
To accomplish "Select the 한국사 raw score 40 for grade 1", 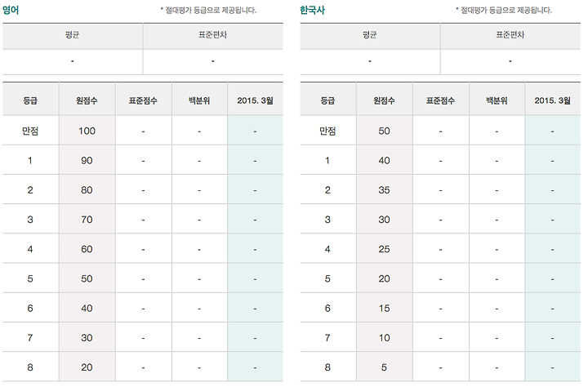I will pyautogui.click(x=384, y=161).
